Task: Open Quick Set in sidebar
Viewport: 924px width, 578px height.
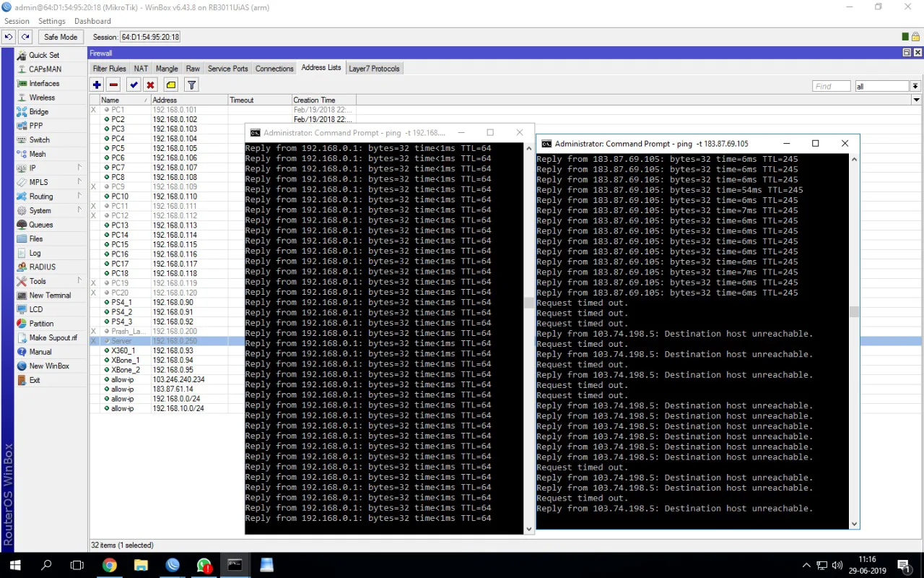Action: click(44, 55)
